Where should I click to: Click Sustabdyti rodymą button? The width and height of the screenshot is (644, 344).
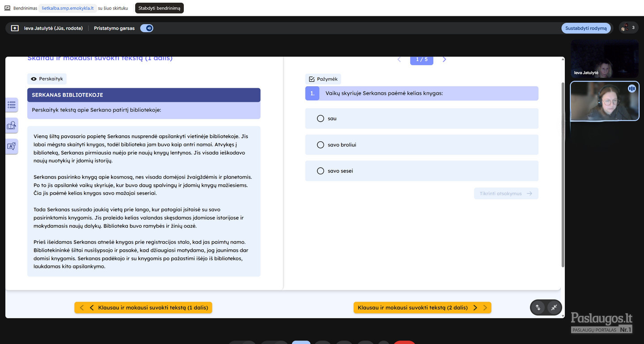point(586,28)
